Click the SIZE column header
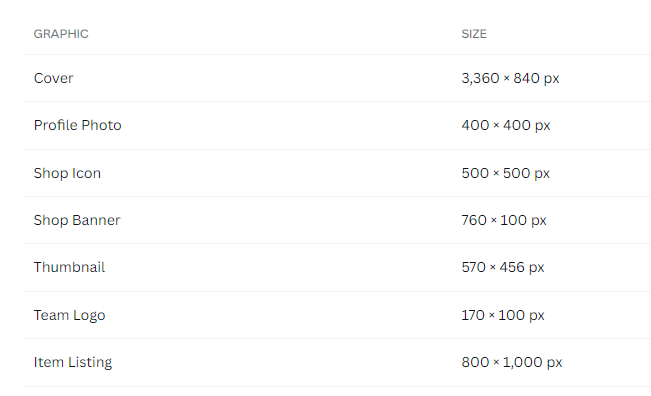This screenshot has width=651, height=396. (474, 34)
